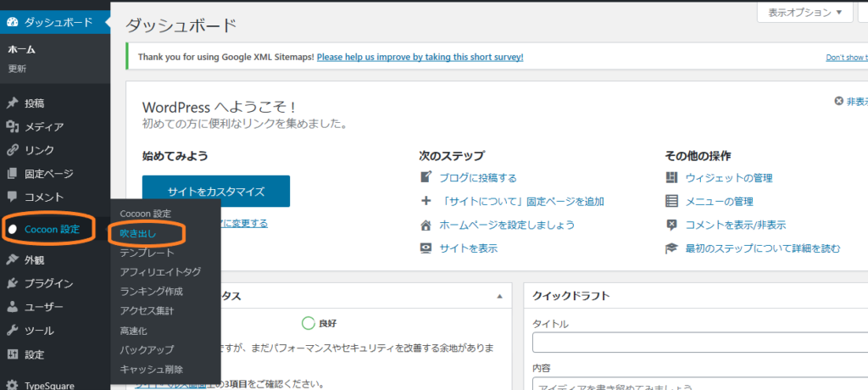
Task: Click the sliders icon beside 設定
Action: (13, 354)
